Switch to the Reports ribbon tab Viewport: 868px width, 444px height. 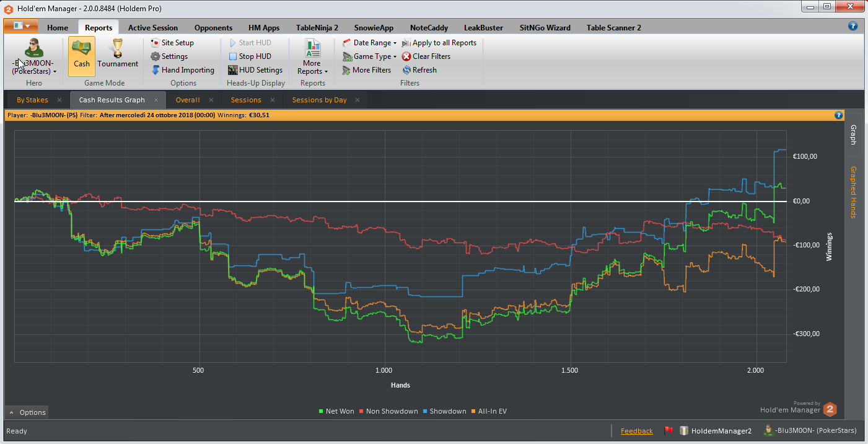click(99, 27)
